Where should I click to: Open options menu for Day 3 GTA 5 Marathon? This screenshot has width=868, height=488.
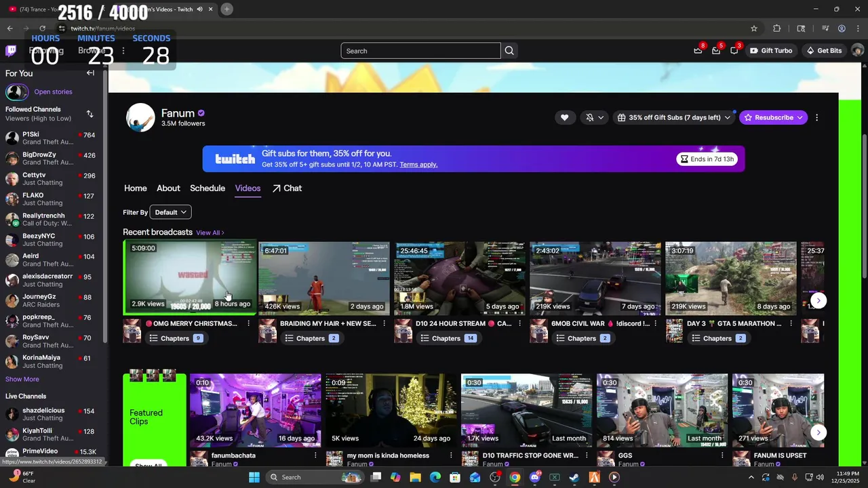[x=791, y=324]
